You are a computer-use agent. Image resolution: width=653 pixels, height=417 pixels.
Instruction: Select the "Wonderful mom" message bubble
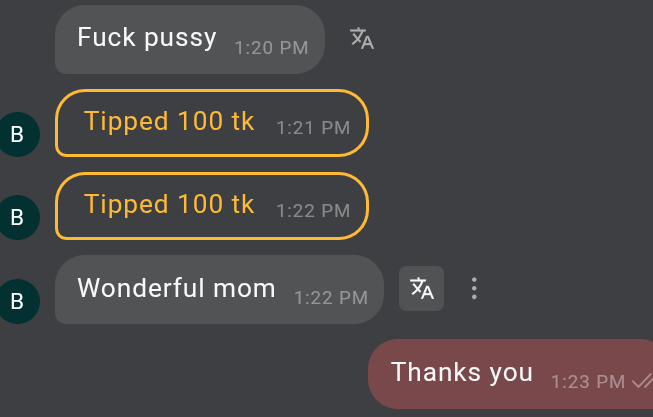point(219,290)
